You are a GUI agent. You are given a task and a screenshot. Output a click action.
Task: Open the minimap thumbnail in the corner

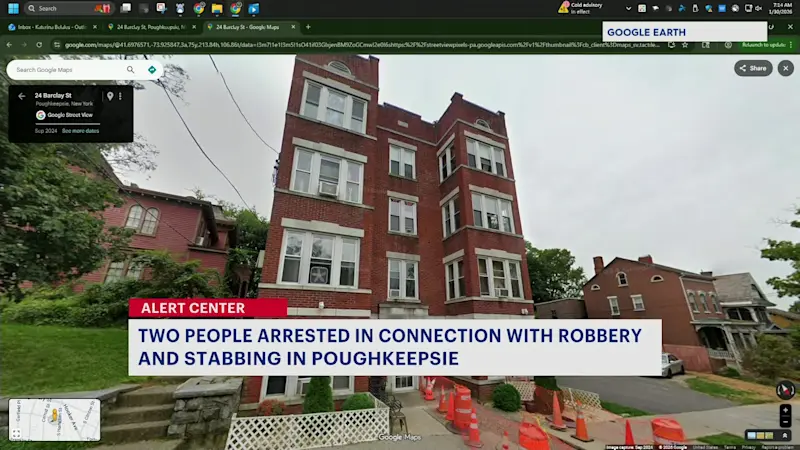55,419
